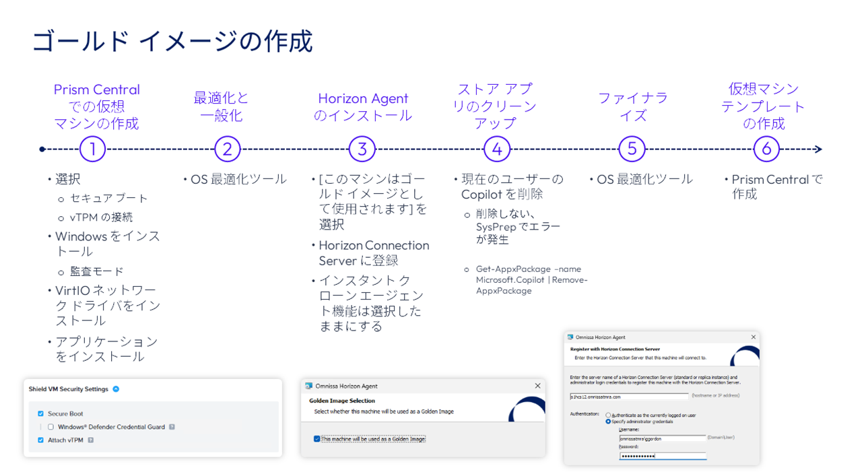Click bullet 'VirtIO ネットワーク ドライバをインストール'
The height and width of the screenshot is (472, 868).
pos(108,306)
